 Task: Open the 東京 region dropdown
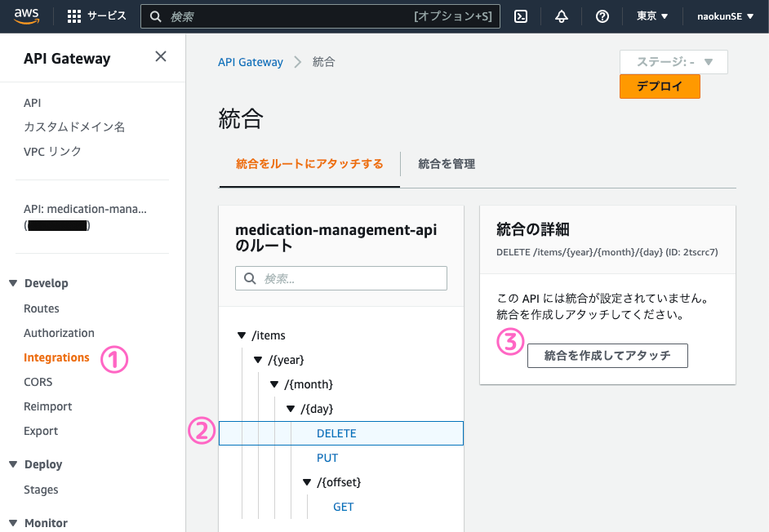tap(652, 16)
